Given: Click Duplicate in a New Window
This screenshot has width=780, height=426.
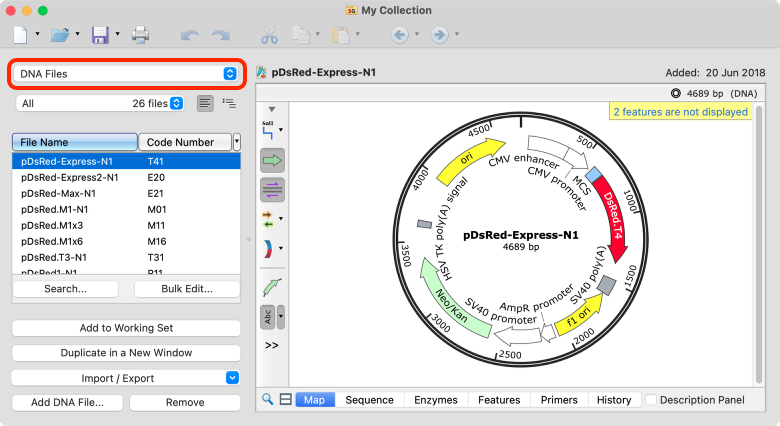Looking at the screenshot, I should point(126,353).
